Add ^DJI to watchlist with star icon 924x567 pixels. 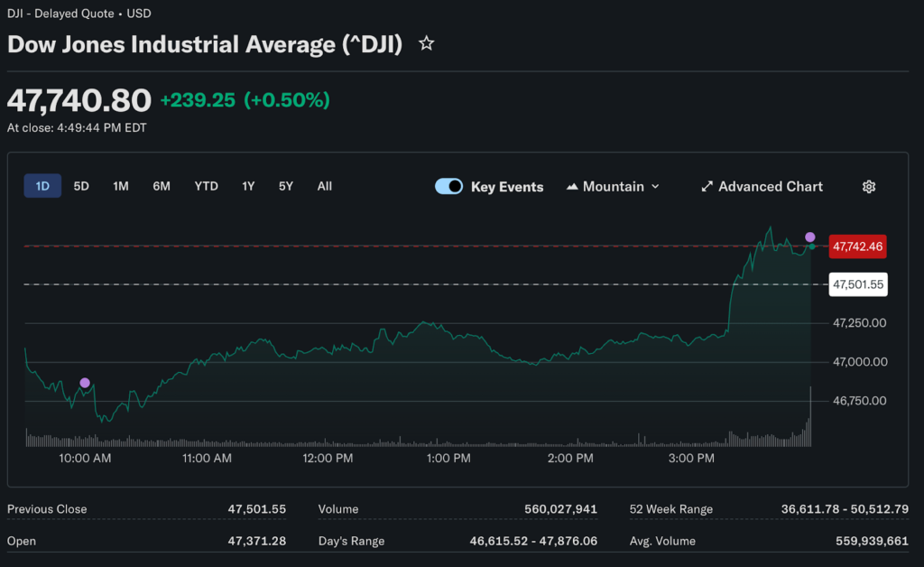point(427,44)
